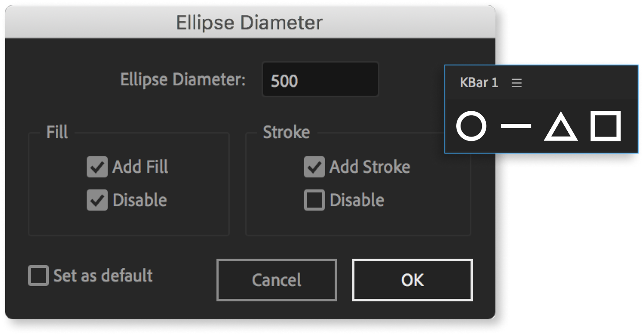Open the KBar 1 panel hamburger menu

(517, 83)
